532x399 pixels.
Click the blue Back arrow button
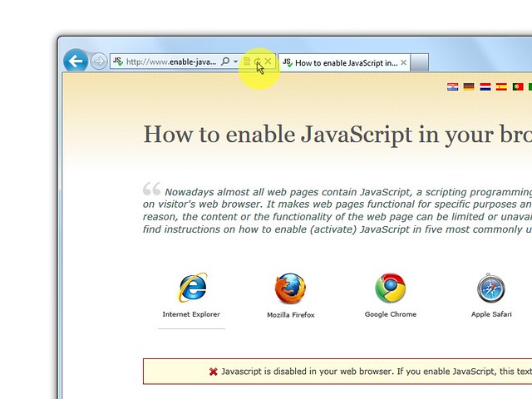tap(76, 61)
